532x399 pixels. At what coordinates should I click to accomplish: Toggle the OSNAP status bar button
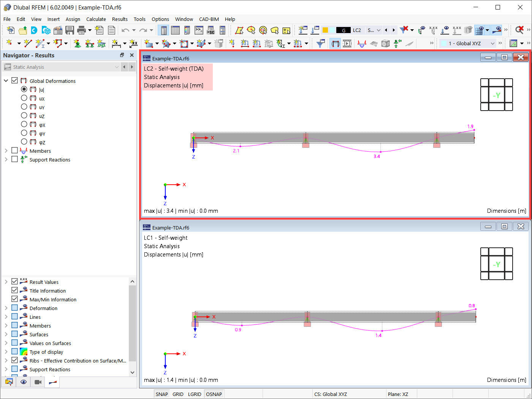[214, 394]
